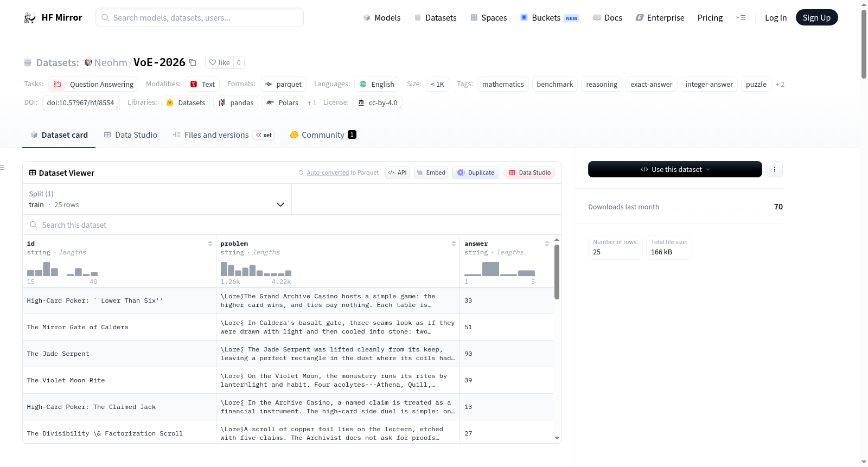868x467 pixels.
Task: Open the DOI 10.57967/hf/8554 badge
Action: pos(80,103)
